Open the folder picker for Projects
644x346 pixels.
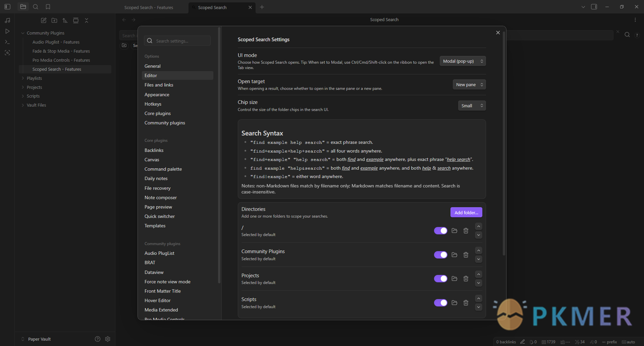coord(454,279)
